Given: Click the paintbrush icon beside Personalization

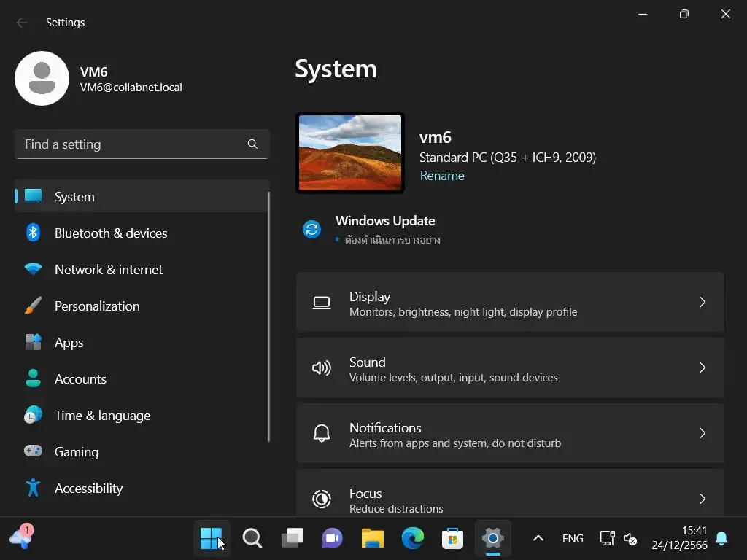Looking at the screenshot, I should (33, 306).
